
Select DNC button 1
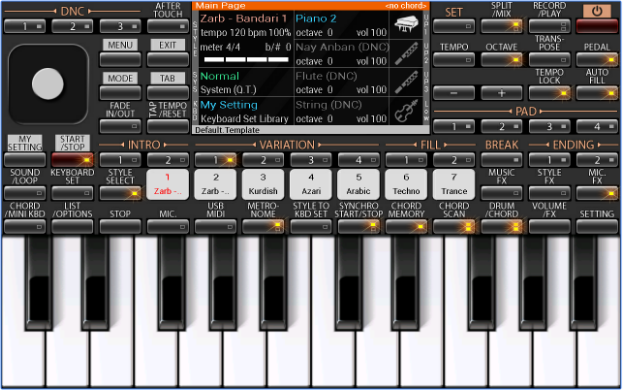tap(25, 27)
